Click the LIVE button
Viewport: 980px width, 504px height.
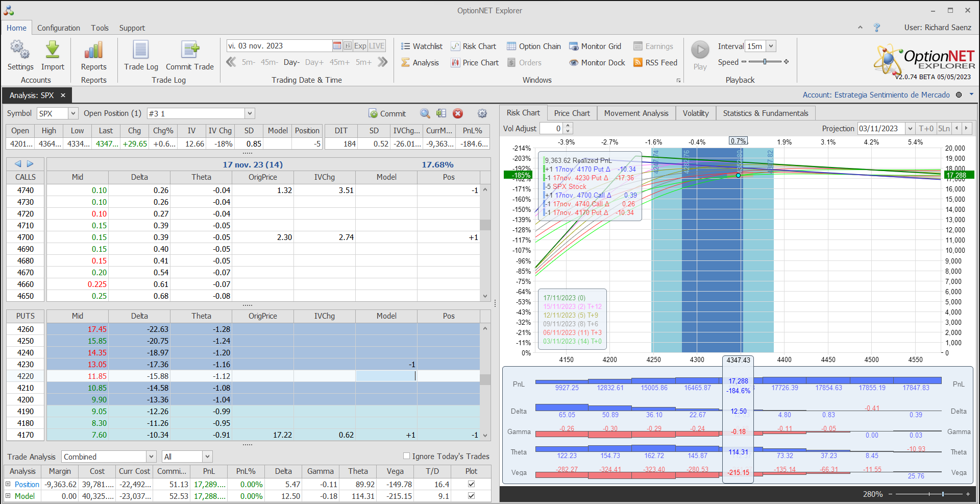coord(377,46)
